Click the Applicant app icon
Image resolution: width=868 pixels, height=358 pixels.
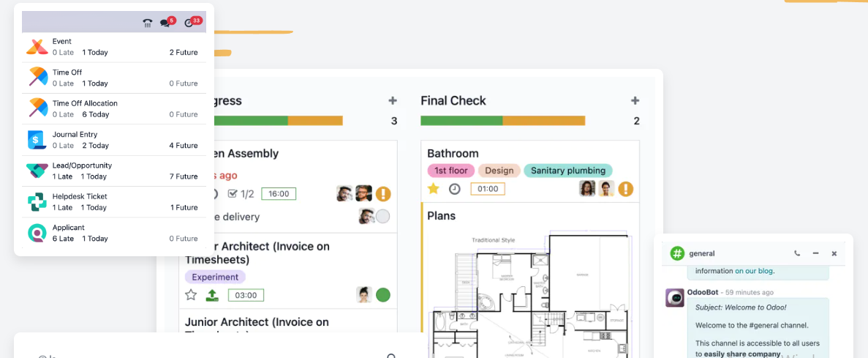point(37,233)
